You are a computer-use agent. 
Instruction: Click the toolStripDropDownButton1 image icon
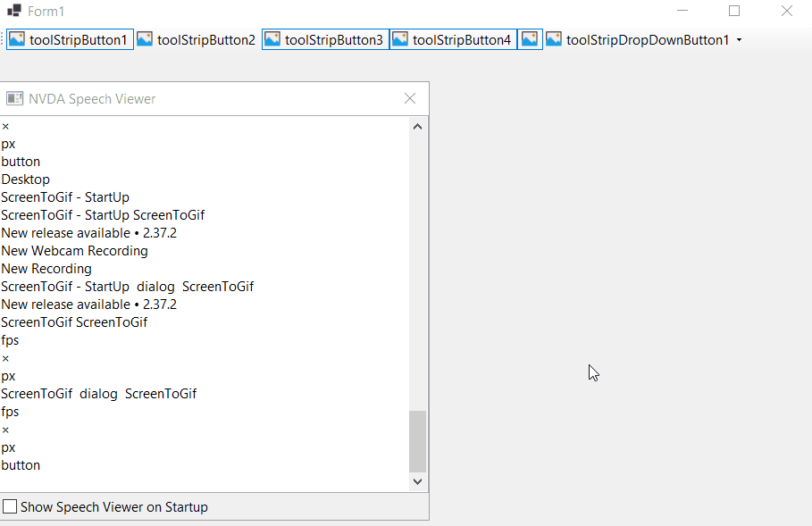[553, 38]
